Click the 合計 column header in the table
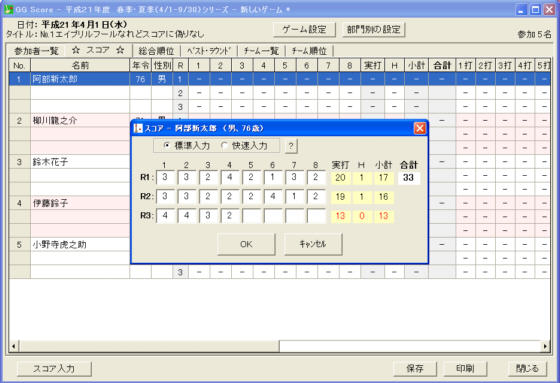The image size is (560, 383). click(442, 65)
